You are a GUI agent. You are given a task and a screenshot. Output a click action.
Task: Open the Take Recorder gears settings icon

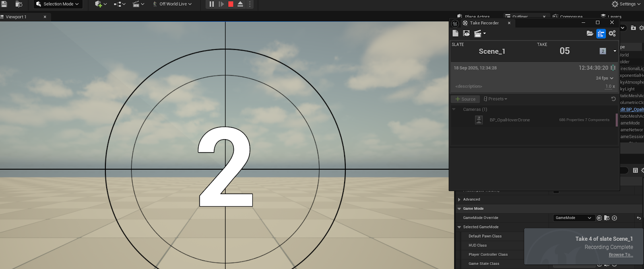[612, 33]
